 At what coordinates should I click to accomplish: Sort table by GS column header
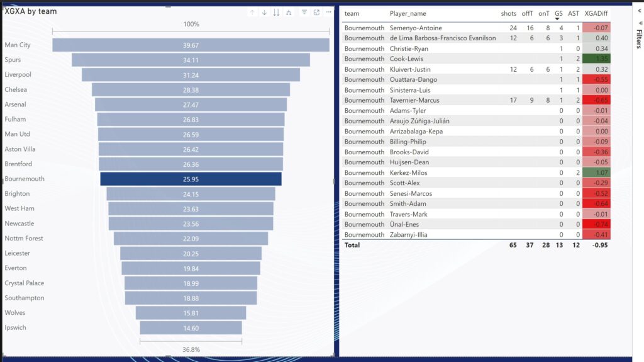558,14
